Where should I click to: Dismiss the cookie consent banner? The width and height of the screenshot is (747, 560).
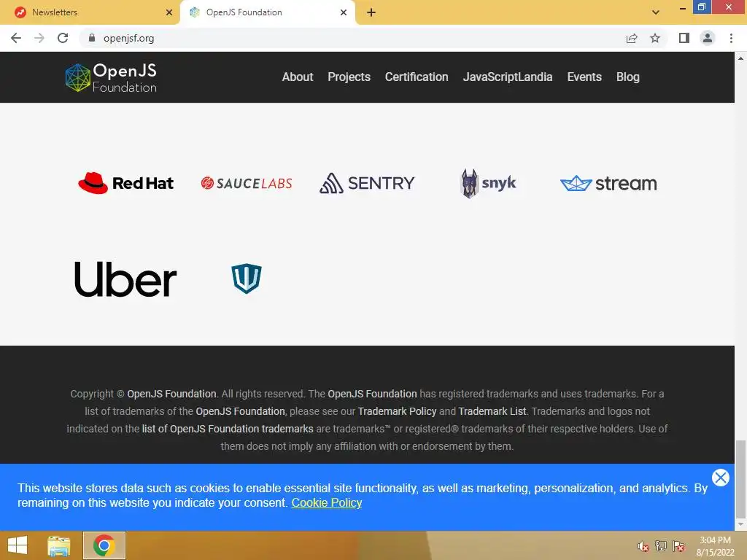point(720,478)
